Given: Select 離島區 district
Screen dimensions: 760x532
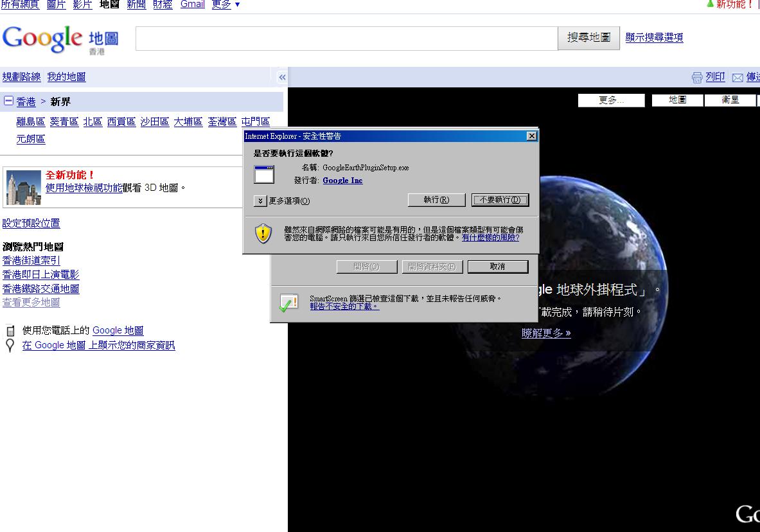Looking at the screenshot, I should (x=31, y=121).
